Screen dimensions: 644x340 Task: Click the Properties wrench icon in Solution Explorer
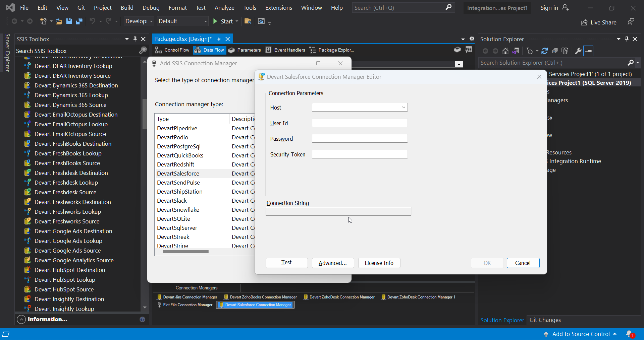[x=578, y=51]
